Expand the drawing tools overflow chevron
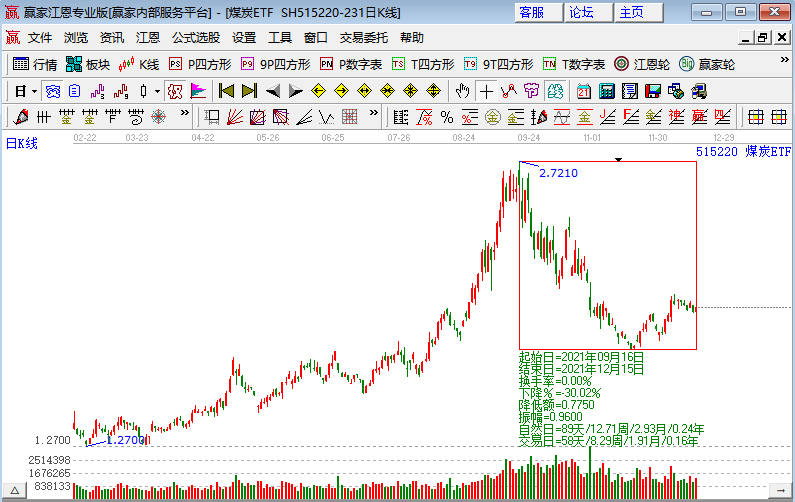795x502 pixels. click(x=185, y=113)
